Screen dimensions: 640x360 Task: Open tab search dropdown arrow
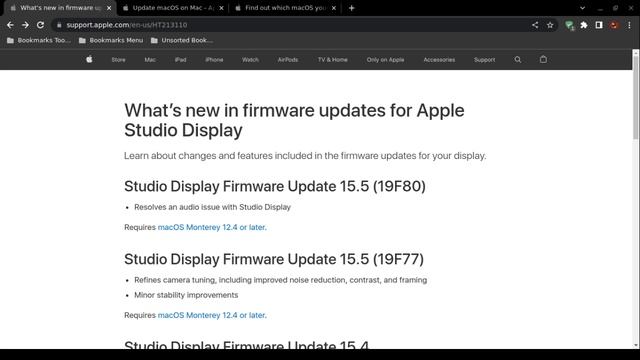582,8
